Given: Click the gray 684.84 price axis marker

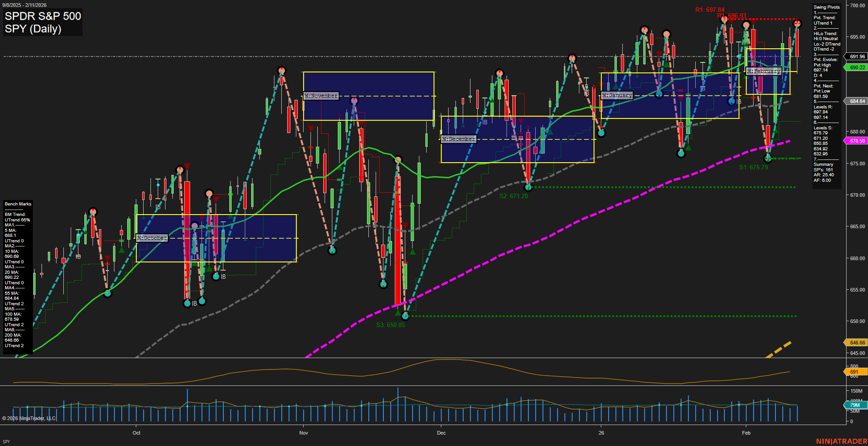Looking at the screenshot, I should (857, 101).
